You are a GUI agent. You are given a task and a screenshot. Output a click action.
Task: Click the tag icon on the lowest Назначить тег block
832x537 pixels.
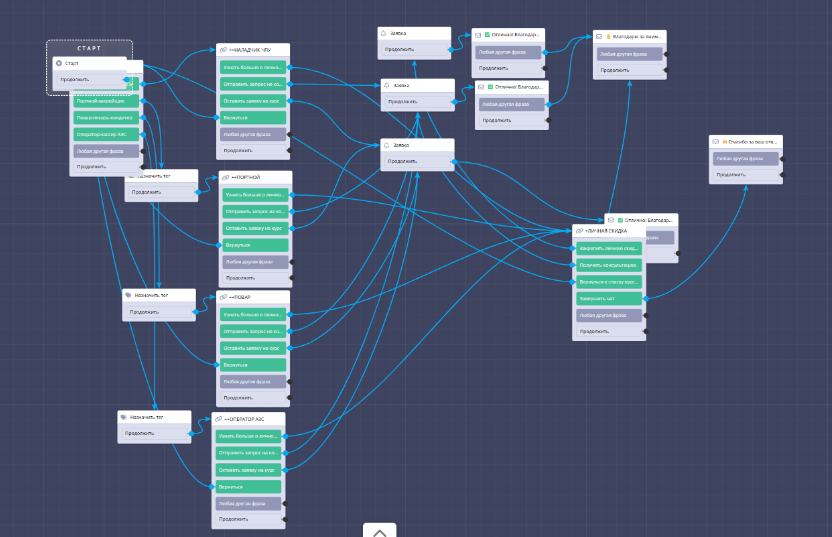tap(125, 416)
